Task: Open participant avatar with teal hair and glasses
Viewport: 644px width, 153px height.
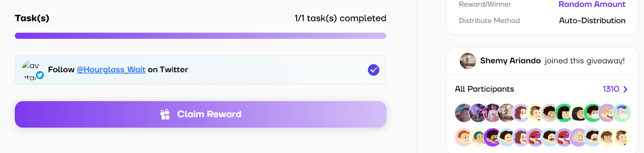Action: (478, 137)
